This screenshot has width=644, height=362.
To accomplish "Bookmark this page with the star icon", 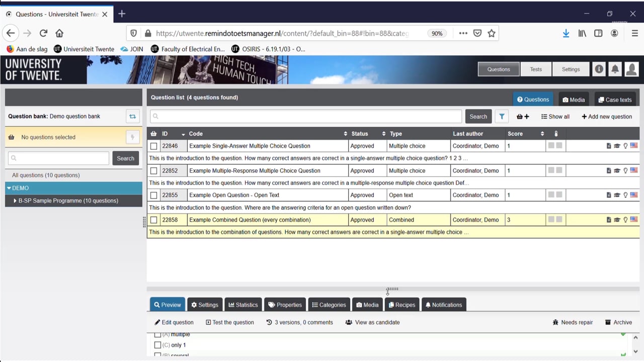I will coord(492,33).
